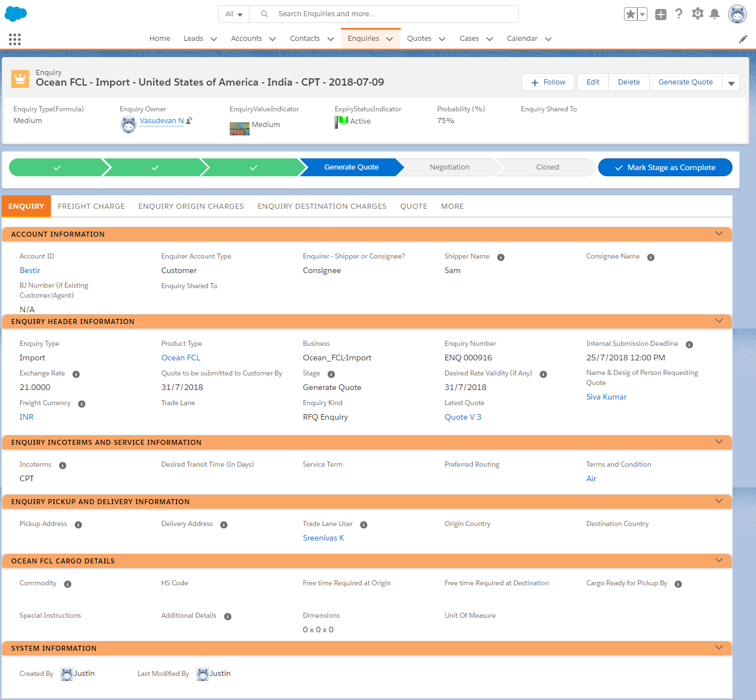Open the Quote V 3 link
The width and height of the screenshot is (756, 700).
click(x=463, y=417)
